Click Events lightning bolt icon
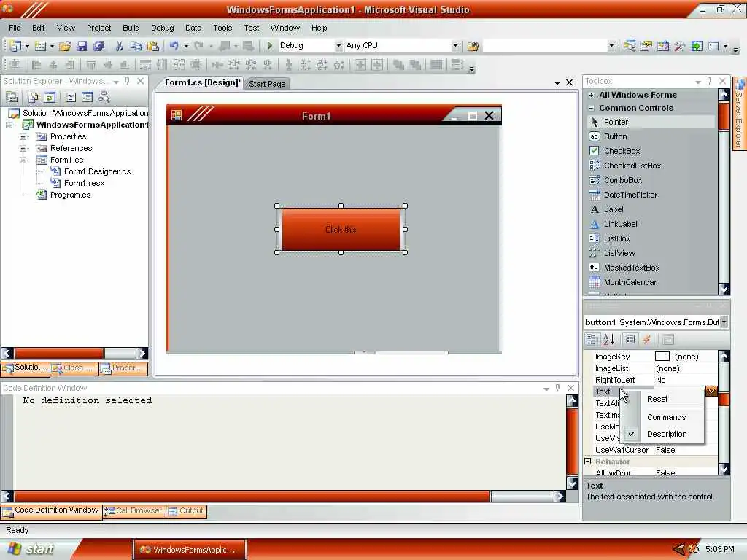Screen dimensions: 747x560 (646, 340)
